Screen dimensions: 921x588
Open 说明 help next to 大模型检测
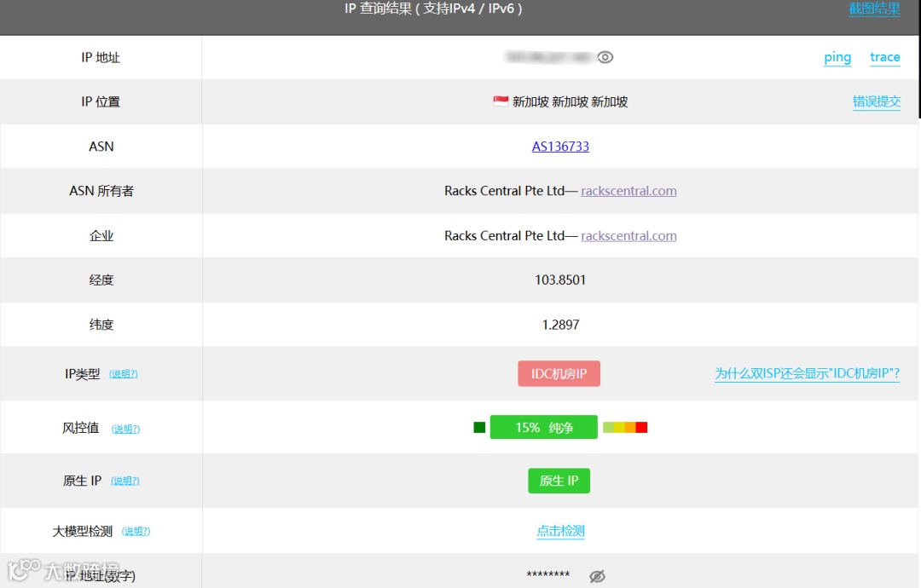click(x=136, y=531)
